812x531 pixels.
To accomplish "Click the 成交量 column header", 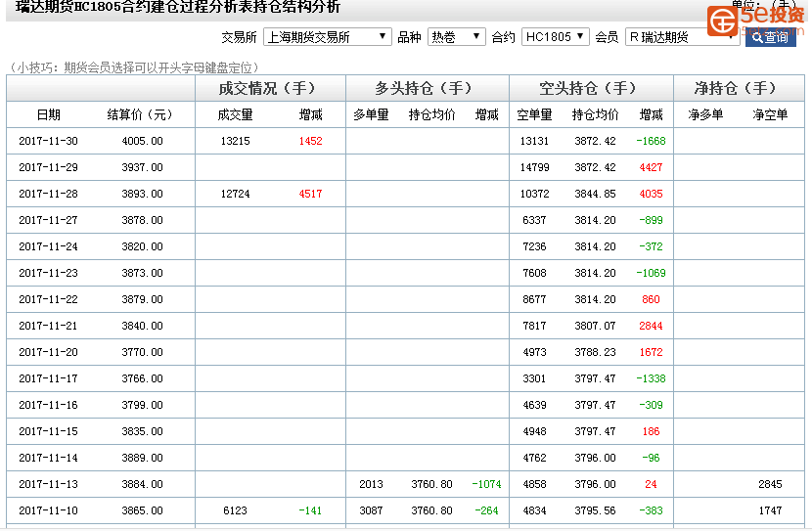I will pos(235,114).
